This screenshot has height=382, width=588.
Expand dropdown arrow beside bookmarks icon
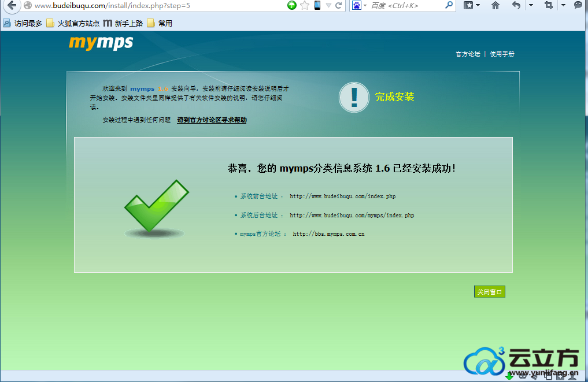[x=478, y=5]
